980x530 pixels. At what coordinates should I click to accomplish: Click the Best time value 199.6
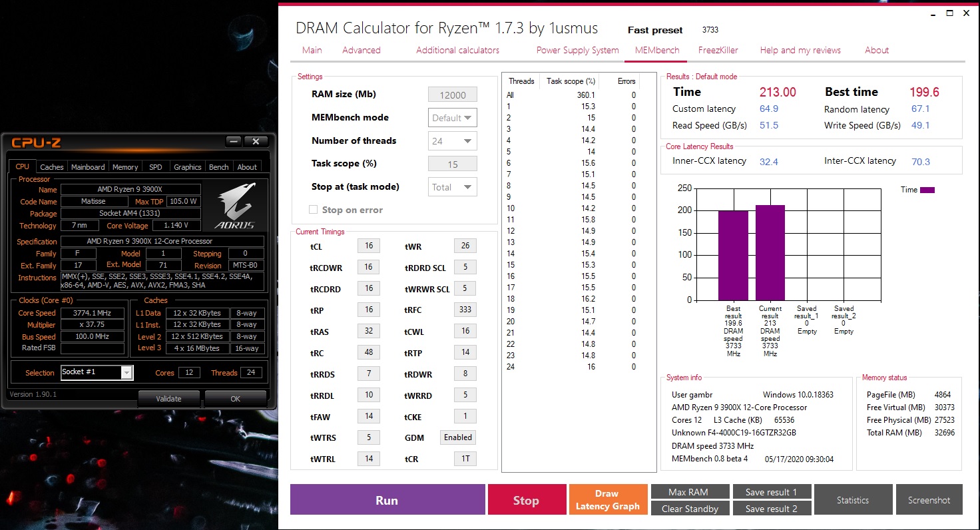click(x=924, y=93)
